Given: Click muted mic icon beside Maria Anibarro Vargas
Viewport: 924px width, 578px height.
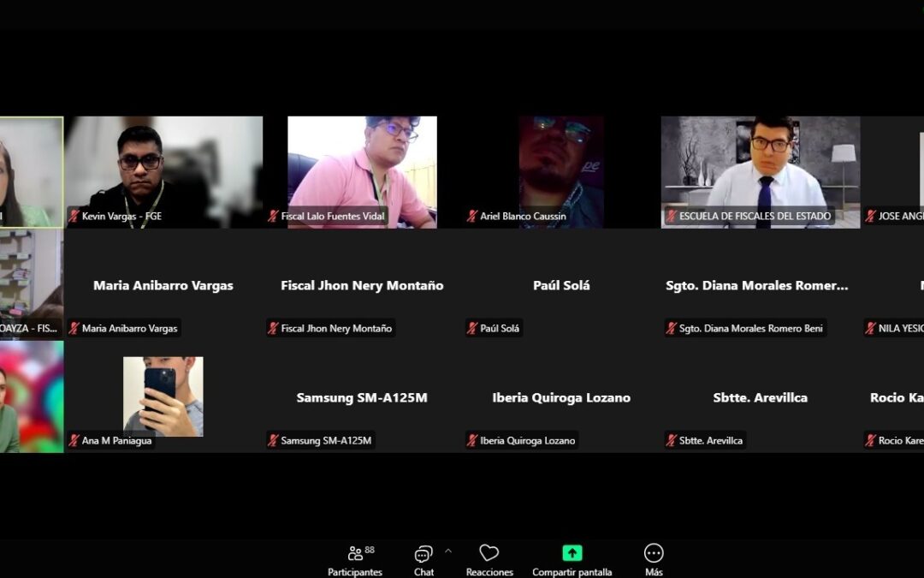Looking at the screenshot, I should (x=74, y=329).
